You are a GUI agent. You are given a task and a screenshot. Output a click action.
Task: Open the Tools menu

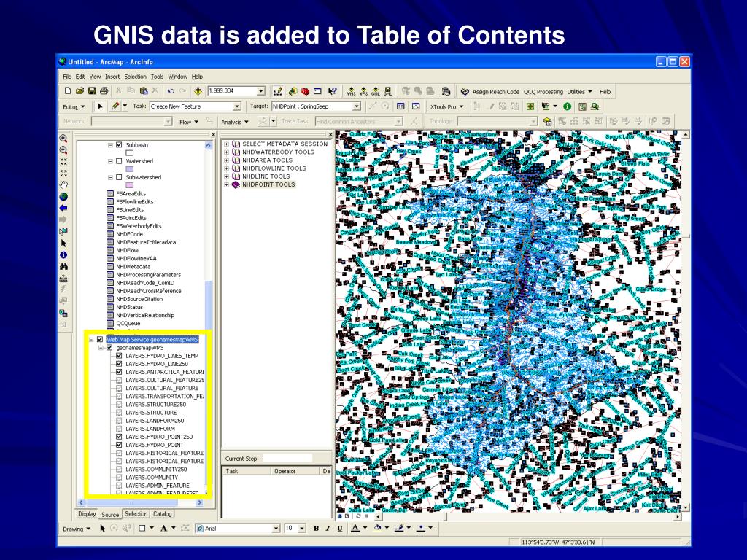(158, 77)
